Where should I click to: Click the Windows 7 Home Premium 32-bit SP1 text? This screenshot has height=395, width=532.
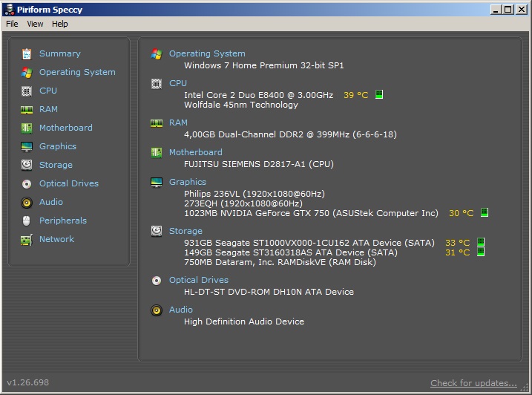coord(264,65)
